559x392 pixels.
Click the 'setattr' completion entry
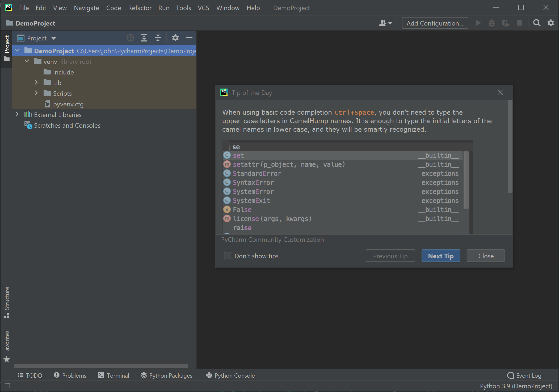coord(343,164)
